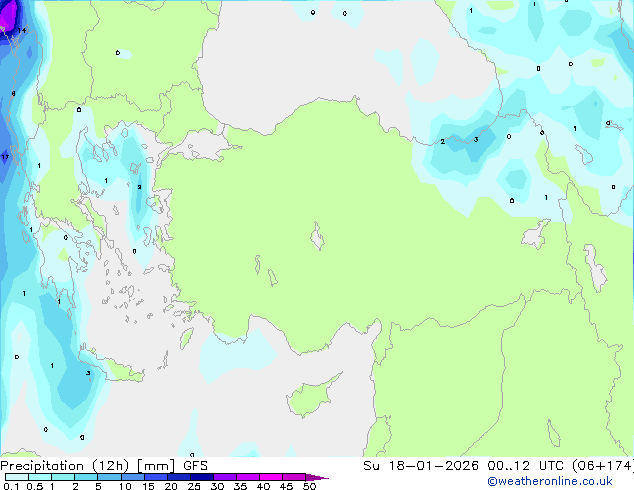Click the legend label '50'
634x490 pixels.
click(309, 486)
